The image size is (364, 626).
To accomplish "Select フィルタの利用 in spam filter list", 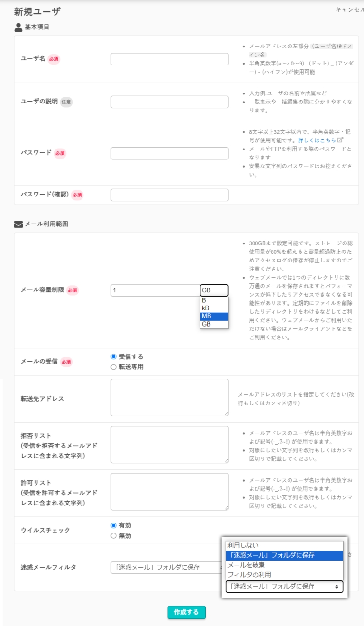I will click(x=284, y=575).
